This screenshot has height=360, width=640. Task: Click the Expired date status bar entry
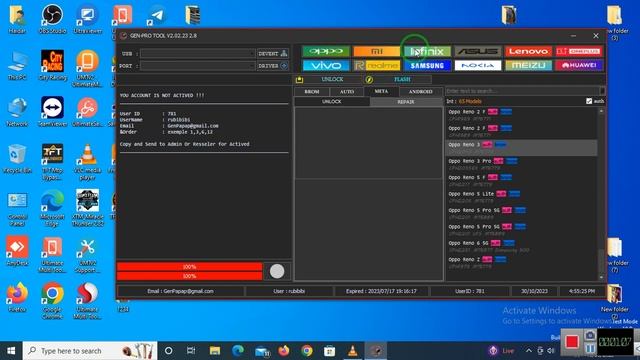[381, 291]
